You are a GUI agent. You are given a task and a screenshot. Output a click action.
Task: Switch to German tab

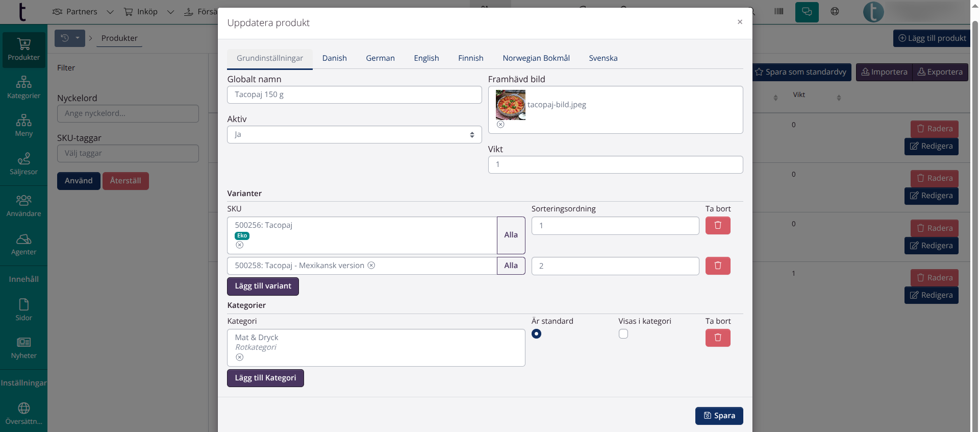pos(381,58)
